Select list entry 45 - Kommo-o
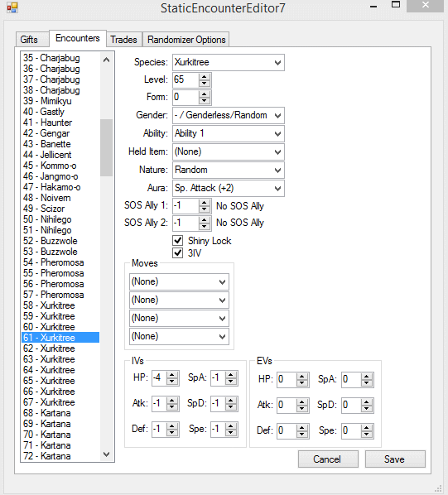Screen dimensions: 448x495 point(60,166)
